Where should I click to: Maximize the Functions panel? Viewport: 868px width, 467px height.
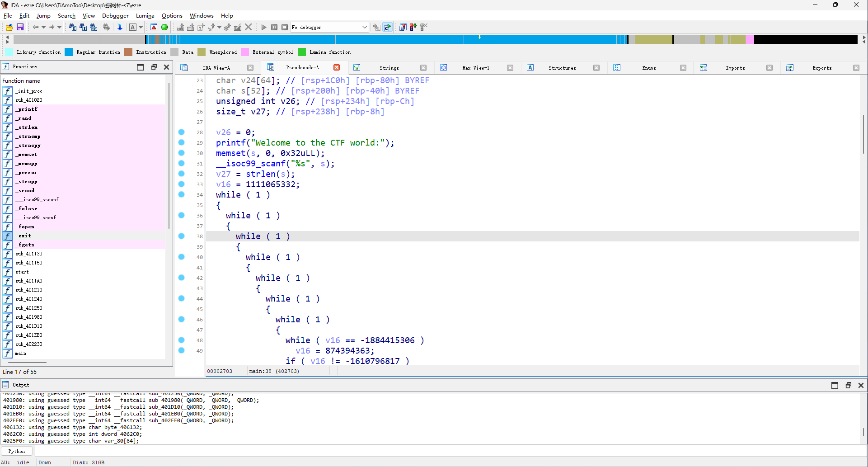141,67
